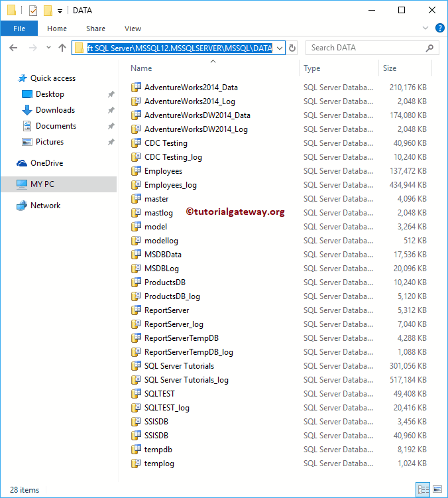
Task: Switch to large icons view layout
Action: [437, 489]
